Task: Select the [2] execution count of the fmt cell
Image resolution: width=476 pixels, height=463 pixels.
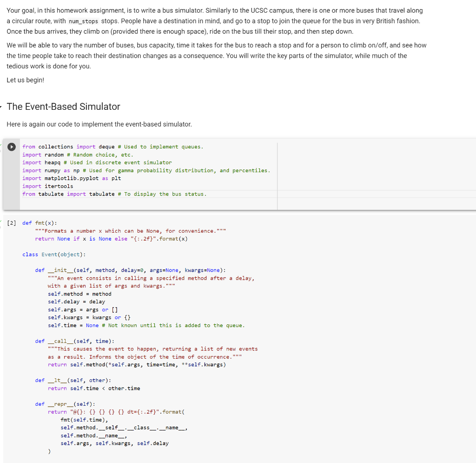Action: (x=12, y=223)
